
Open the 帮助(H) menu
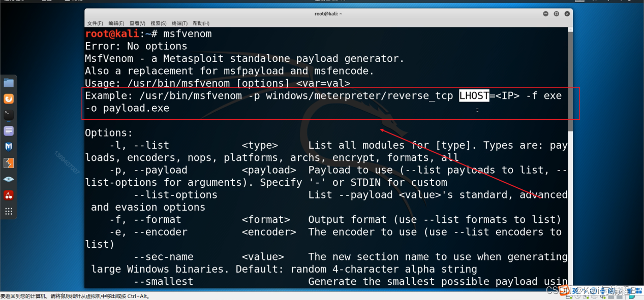201,23
